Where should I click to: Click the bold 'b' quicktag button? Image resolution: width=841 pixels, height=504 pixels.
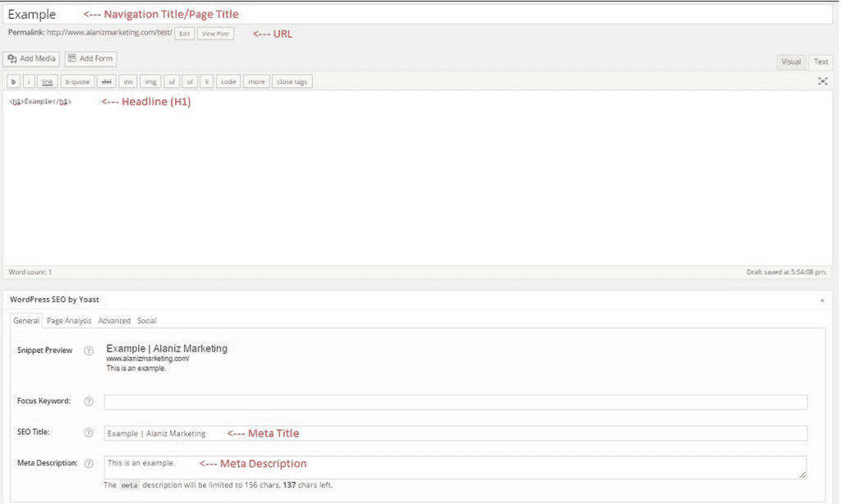[13, 82]
